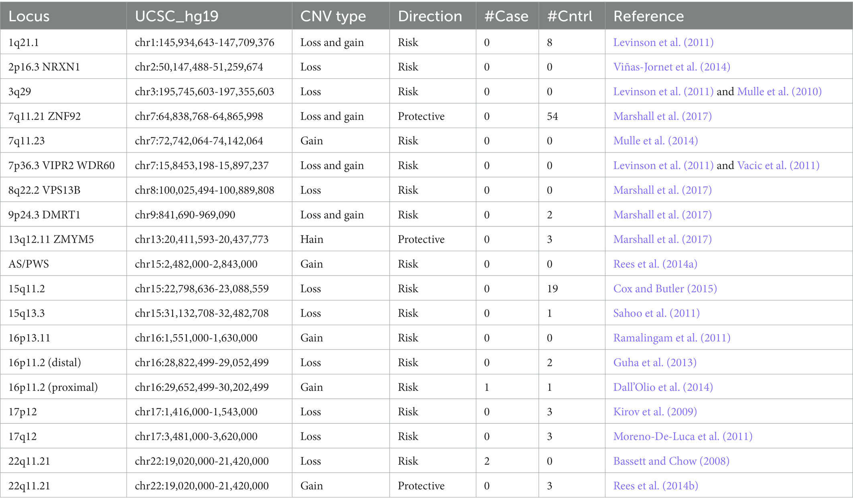Screen dimensions: 853x504
Task: Open Rees et al. (2014a) reference
Action: coord(655,264)
